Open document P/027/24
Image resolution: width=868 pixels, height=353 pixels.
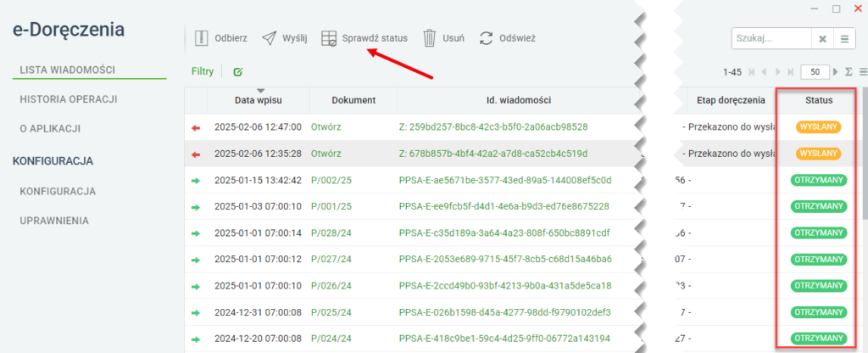[x=331, y=260]
